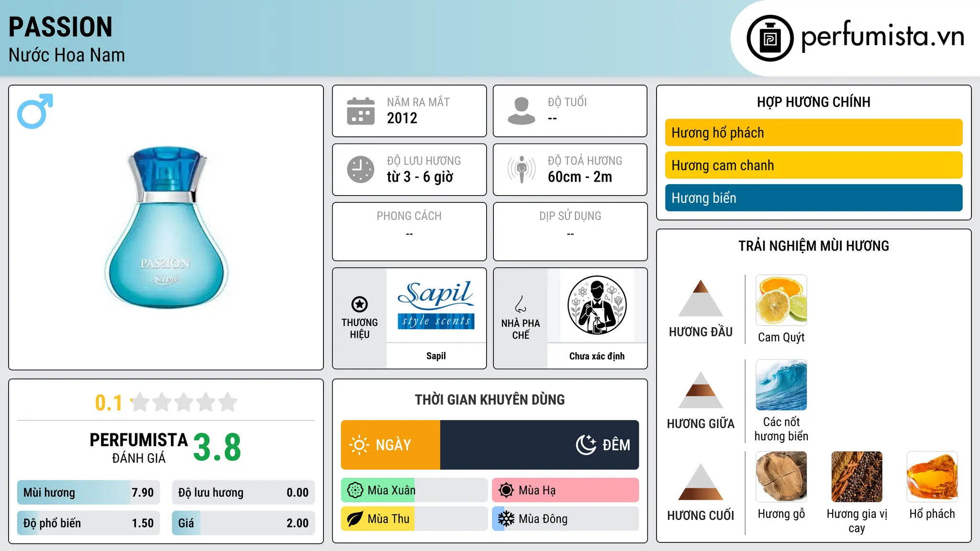Viewport: 980px width, 551px height.
Task: Select the Cam Quýt citrus note image
Action: click(x=781, y=300)
